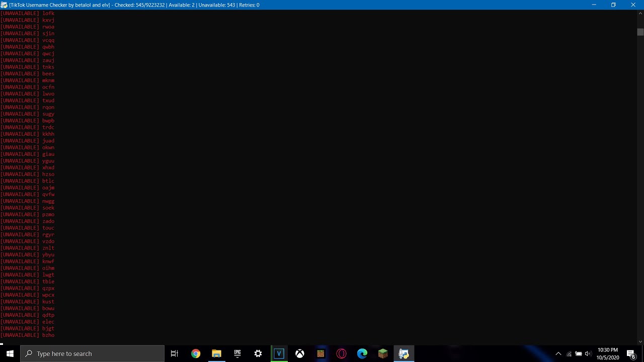Restore down the console window
Screen dimensions: 644x362
pyautogui.click(x=613, y=5)
